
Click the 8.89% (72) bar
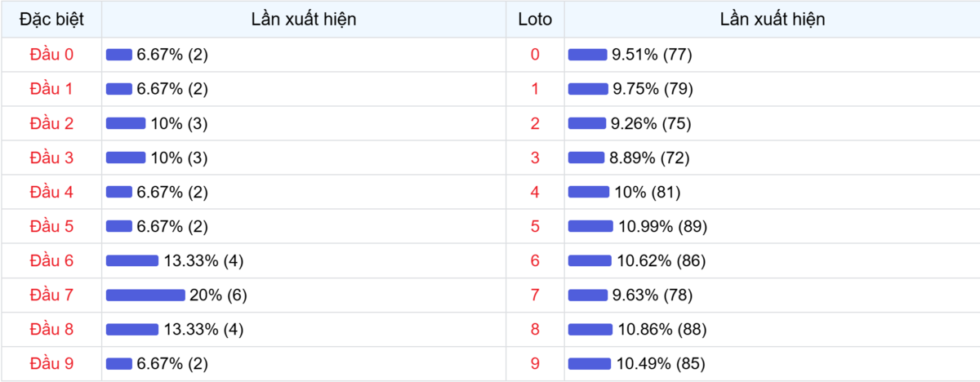coord(586,158)
